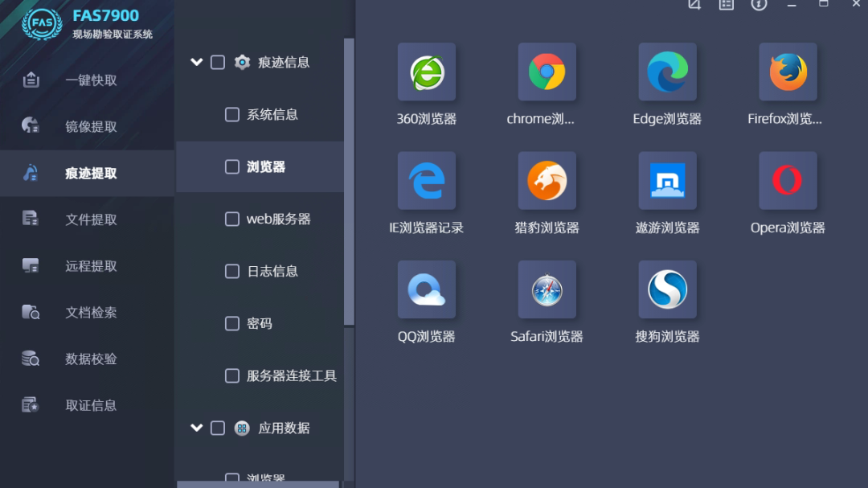Open 数据校验 in the sidebar
This screenshot has width=868, height=488.
88,359
